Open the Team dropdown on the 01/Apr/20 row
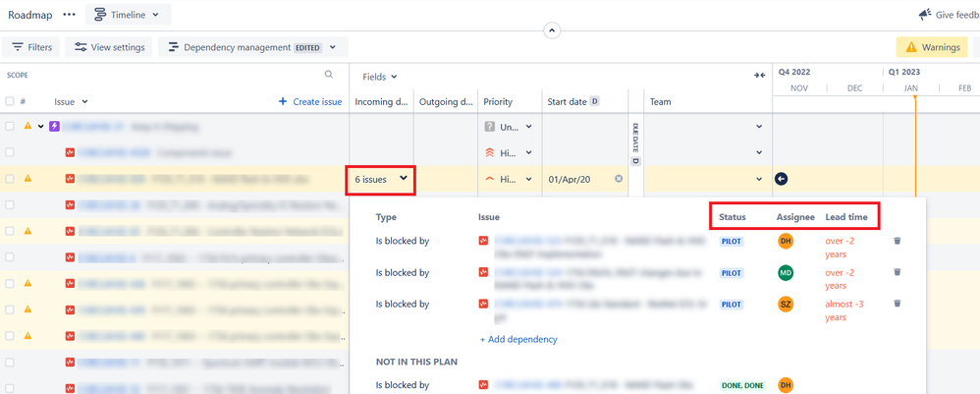980x394 pixels. (x=759, y=179)
